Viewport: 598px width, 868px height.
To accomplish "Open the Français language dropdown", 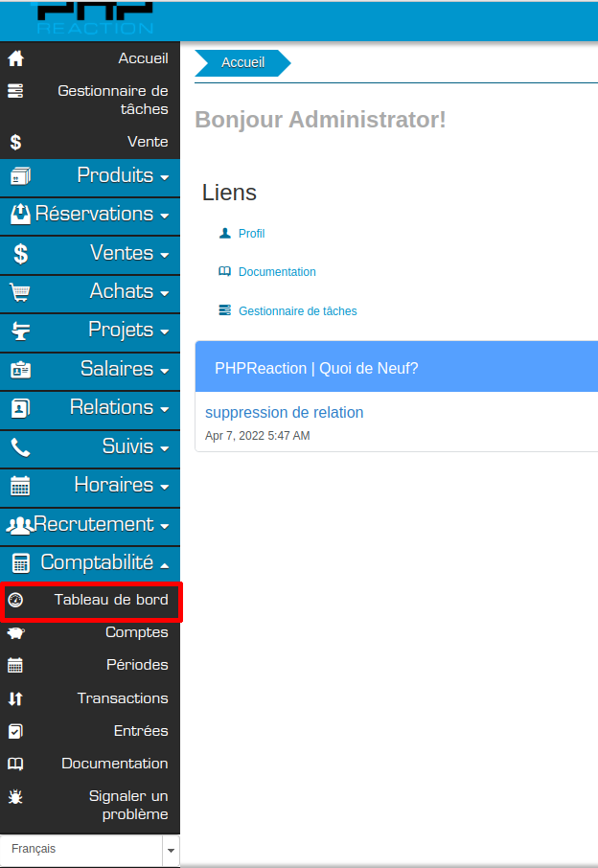I will point(90,849).
